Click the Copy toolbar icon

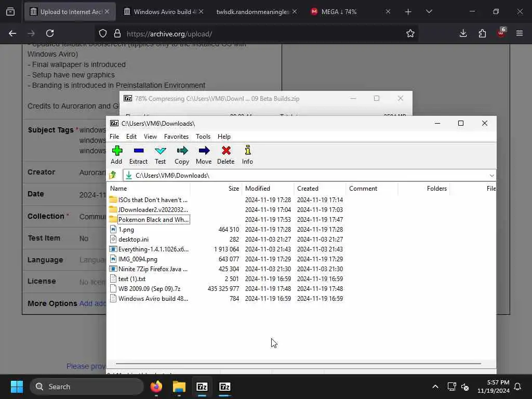pyautogui.click(x=182, y=155)
